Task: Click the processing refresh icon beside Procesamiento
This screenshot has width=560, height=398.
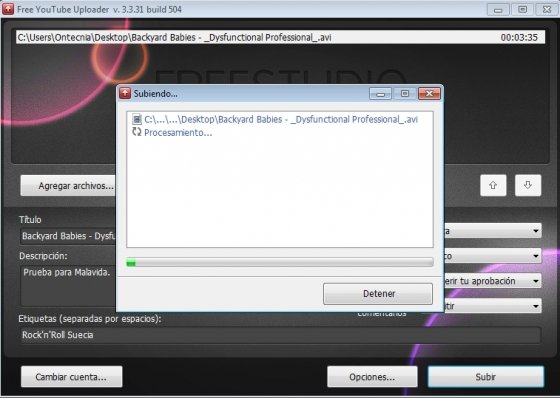Action: (x=137, y=132)
